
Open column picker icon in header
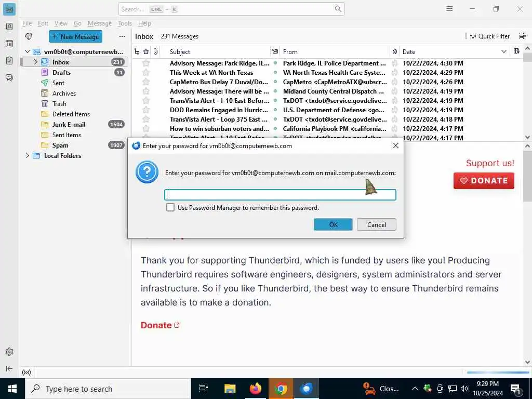(x=516, y=51)
